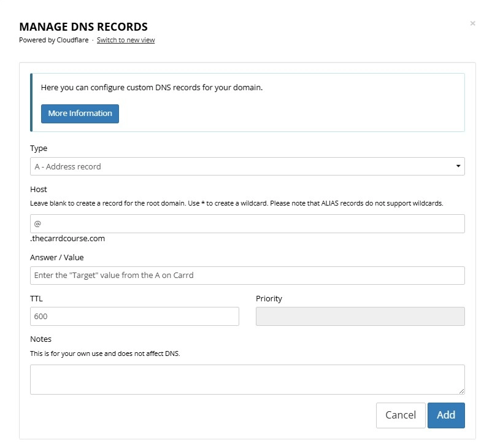This screenshot has width=492, height=448.
Task: Click the caret arrow in the Type dropdown
Action: point(458,166)
